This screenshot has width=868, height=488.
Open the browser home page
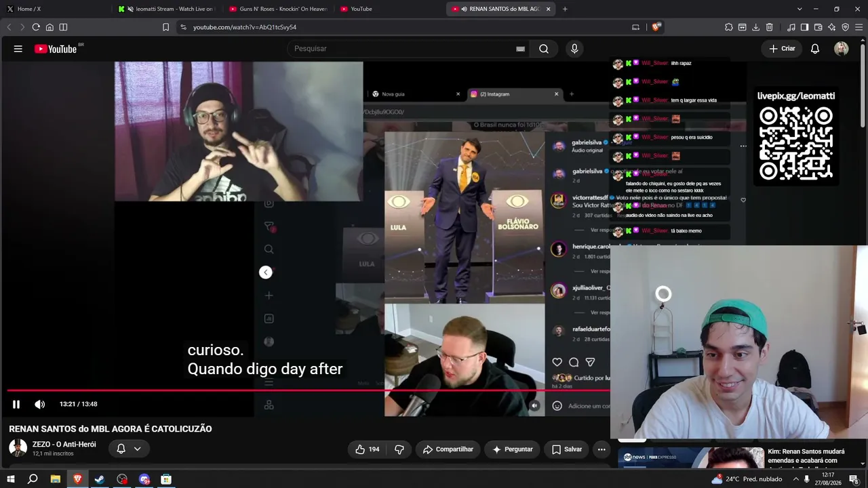[50, 27]
